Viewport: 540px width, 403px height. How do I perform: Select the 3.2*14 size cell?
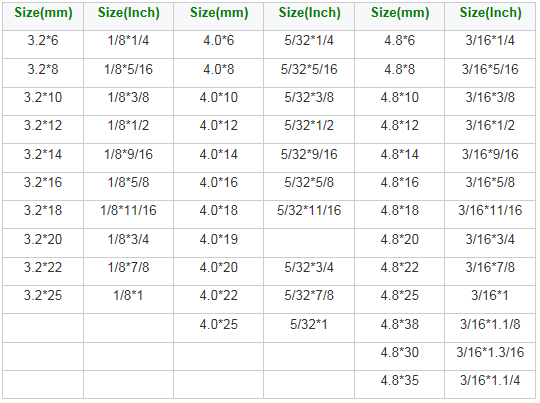43,158
